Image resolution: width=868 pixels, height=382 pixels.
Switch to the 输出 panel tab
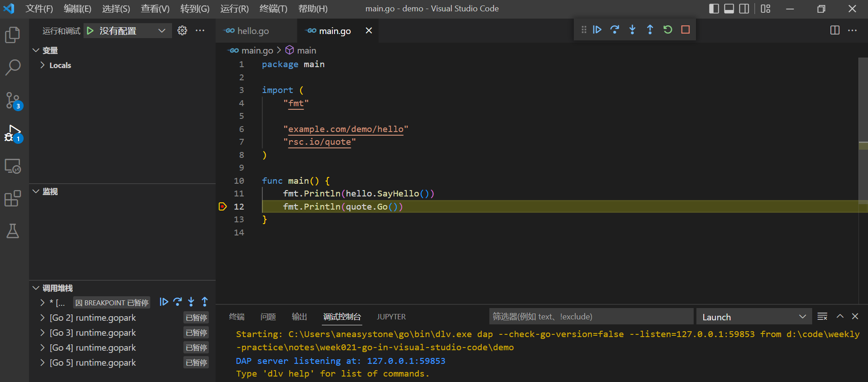pyautogui.click(x=300, y=317)
